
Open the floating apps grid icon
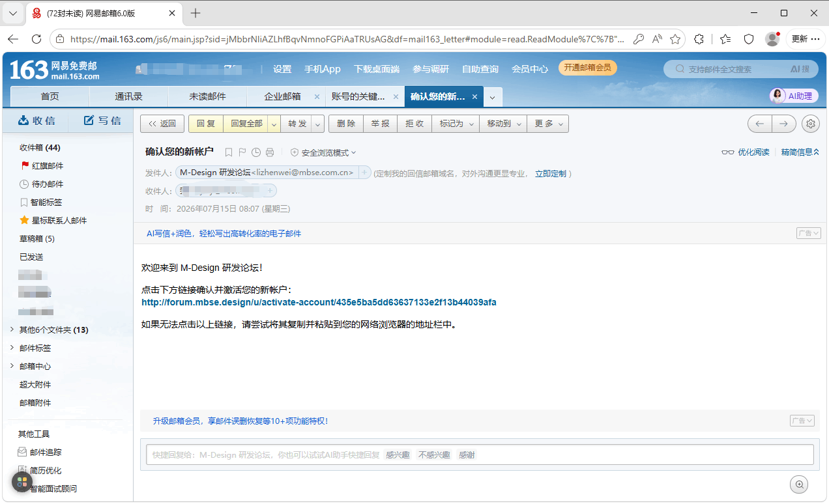click(x=22, y=482)
